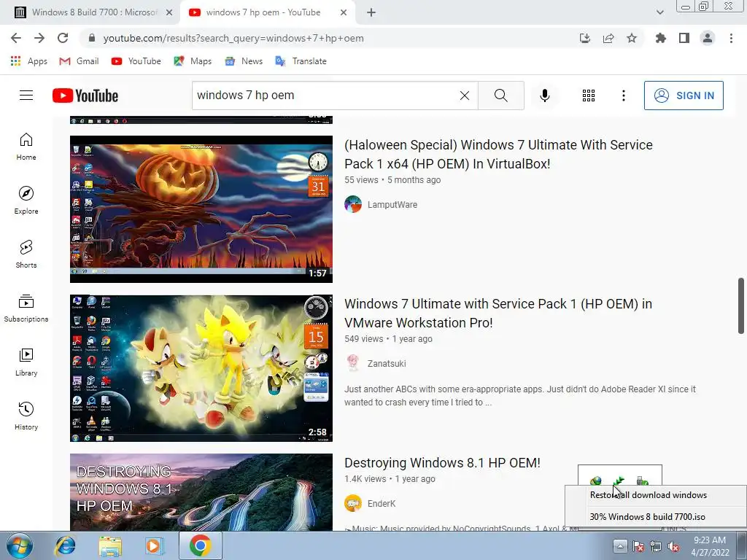Open the EnderK channel avatar
This screenshot has width=747, height=560.
pos(353,503)
